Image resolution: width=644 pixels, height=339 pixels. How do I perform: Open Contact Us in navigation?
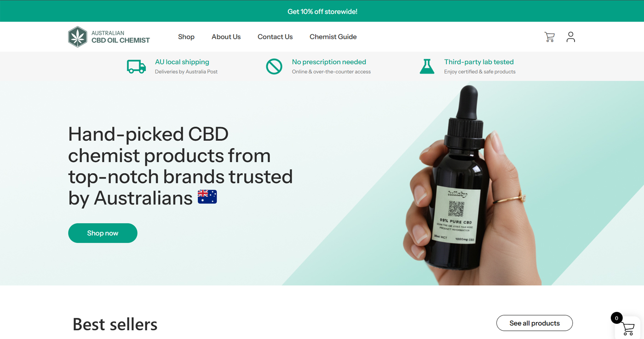[x=275, y=37]
